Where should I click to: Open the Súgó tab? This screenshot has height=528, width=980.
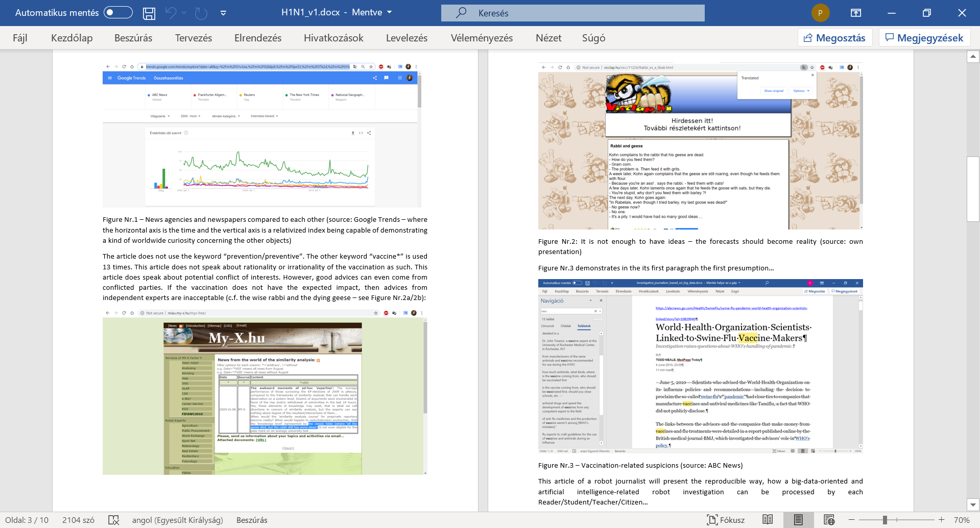594,38
